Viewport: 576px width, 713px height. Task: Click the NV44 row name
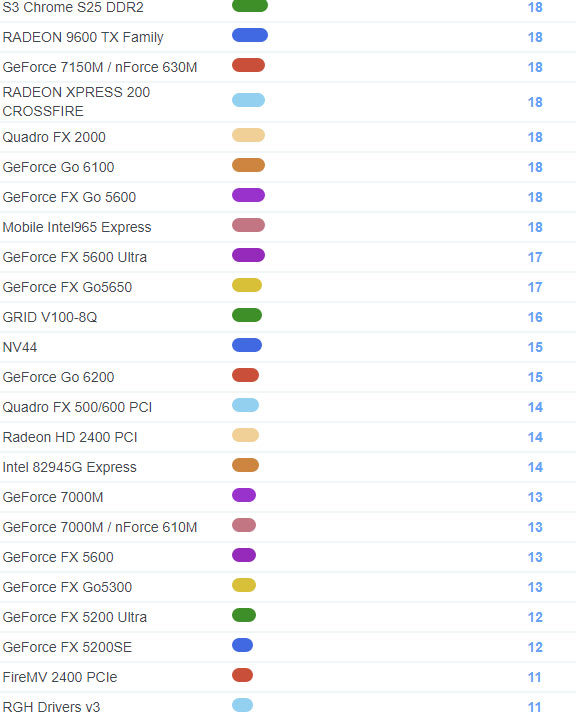click(x=20, y=347)
